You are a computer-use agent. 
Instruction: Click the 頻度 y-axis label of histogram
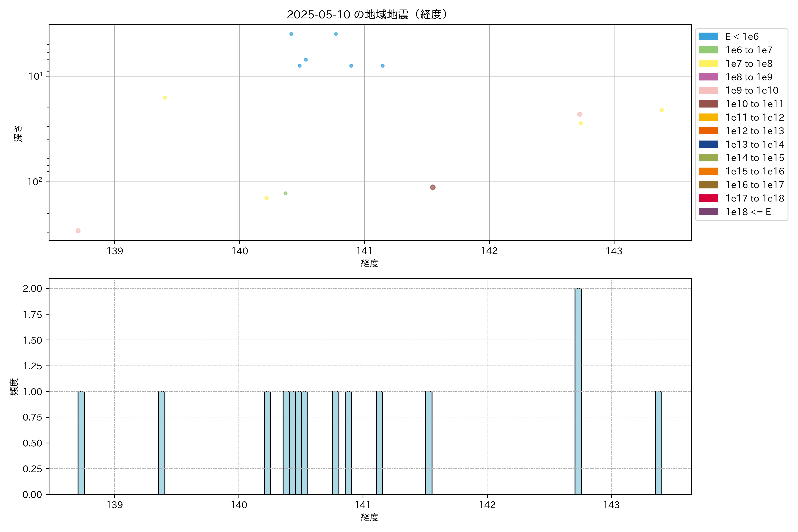[x=14, y=387]
